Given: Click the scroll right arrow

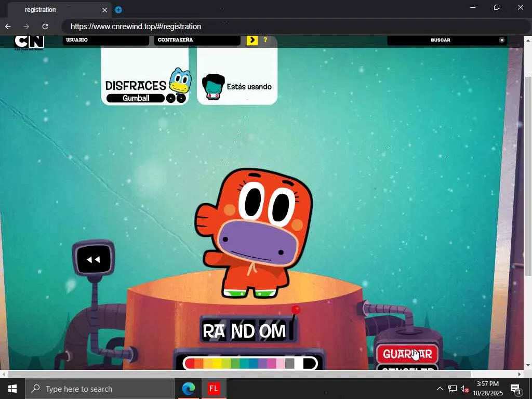Looking at the screenshot, I should click(520, 374).
